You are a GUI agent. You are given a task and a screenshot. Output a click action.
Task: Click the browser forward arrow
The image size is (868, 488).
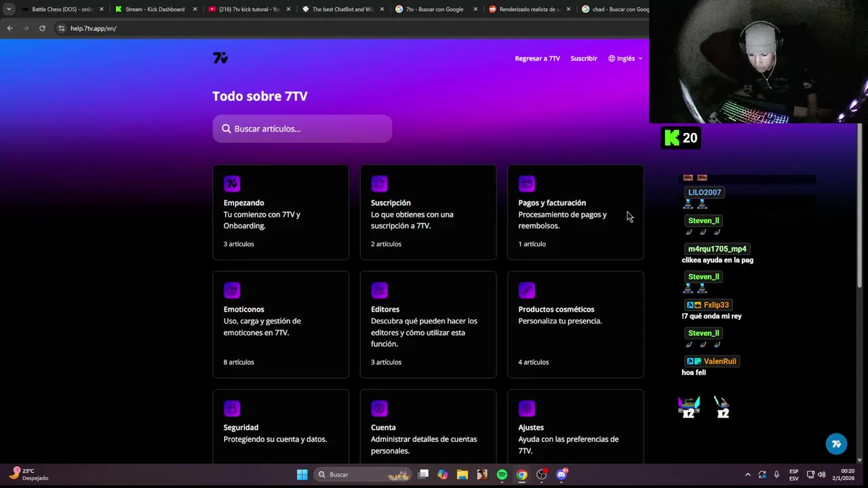pos(26,28)
